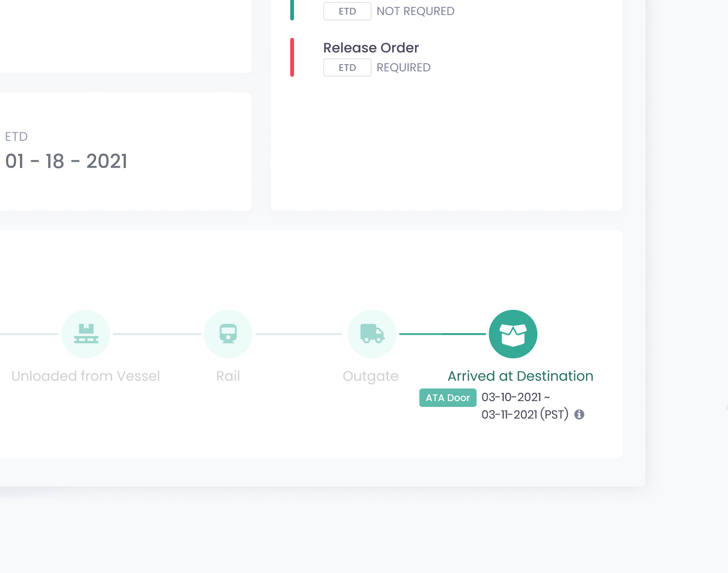
Task: Select the Release Order heading
Action: coord(371,48)
